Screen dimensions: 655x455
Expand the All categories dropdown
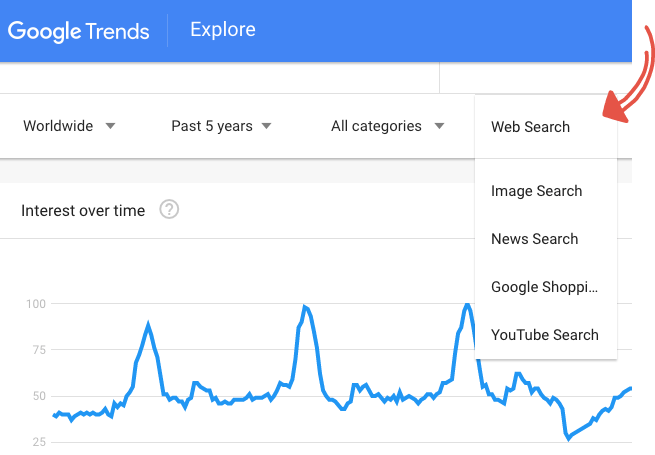[388, 126]
